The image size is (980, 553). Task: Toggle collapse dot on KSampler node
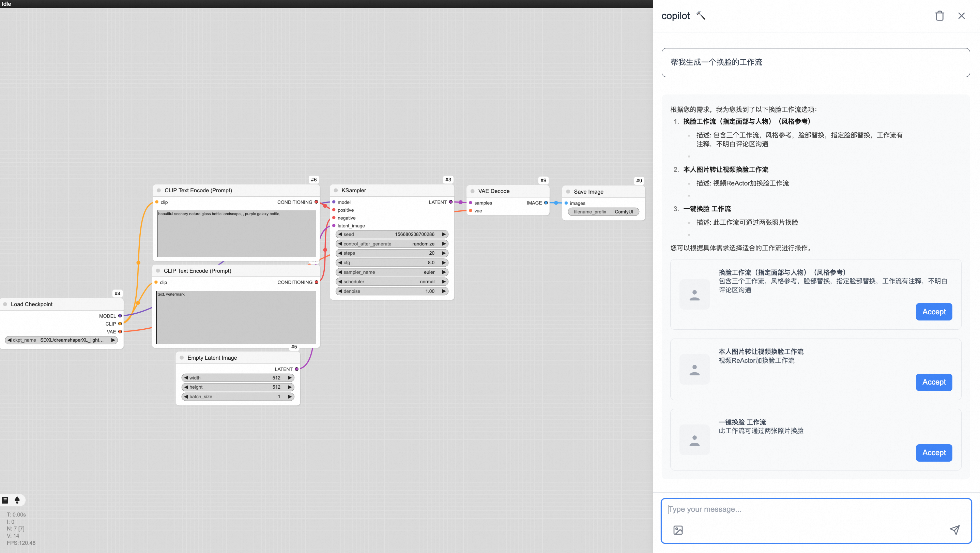(x=336, y=190)
